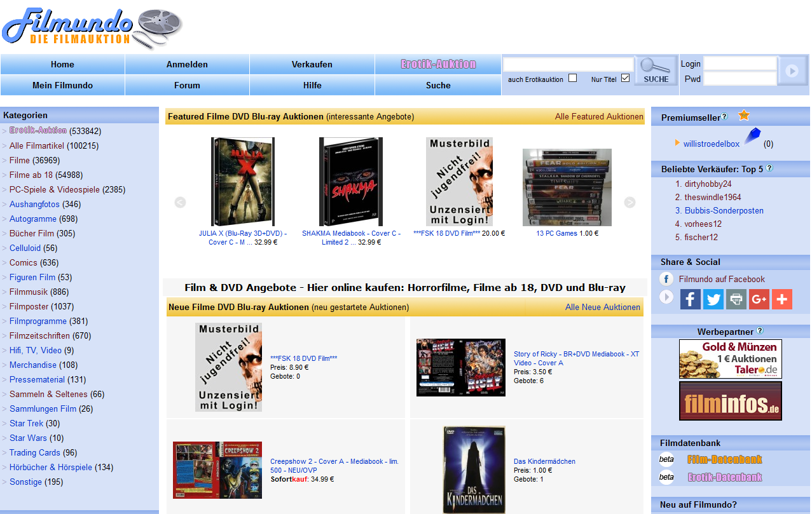Open JULIA X Blu-ray cover thumbnail
Viewport: 812px width, 514px height.
tap(243, 182)
